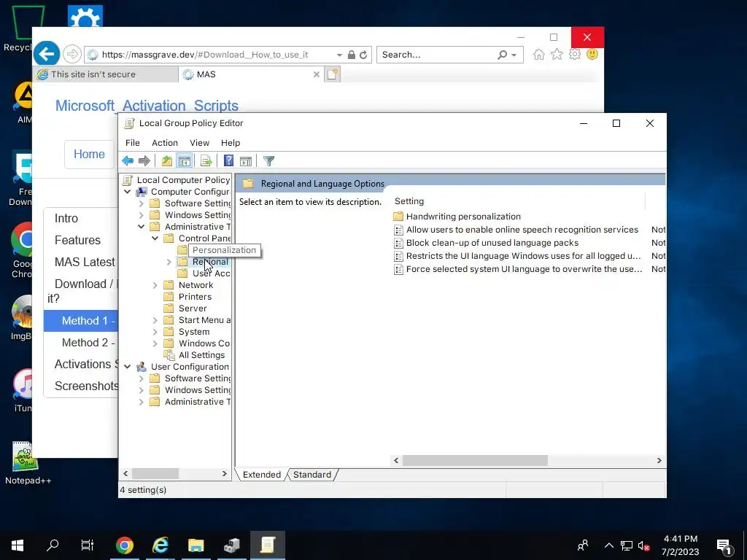Click the Filter funnel toolbar icon
The height and width of the screenshot is (560, 747).
coord(268,161)
